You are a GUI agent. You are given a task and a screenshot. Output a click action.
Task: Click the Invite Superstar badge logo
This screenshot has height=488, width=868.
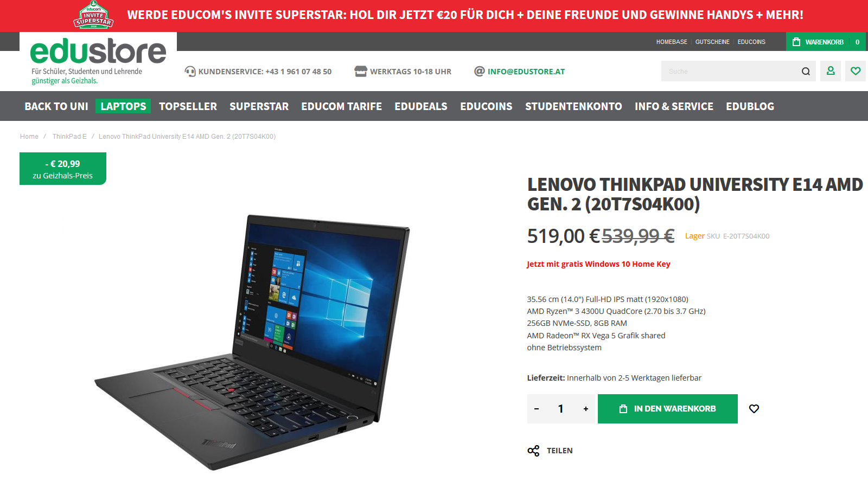(x=93, y=15)
